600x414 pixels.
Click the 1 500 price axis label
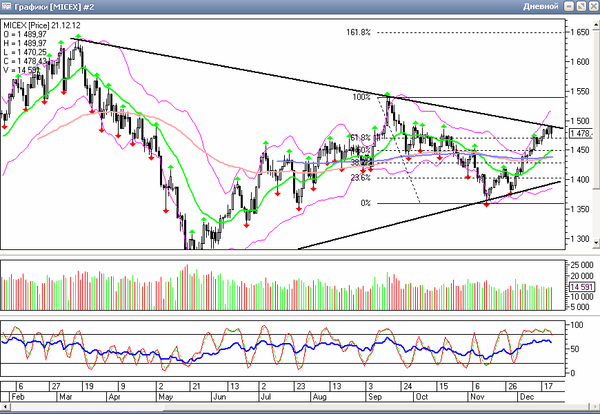(x=580, y=121)
